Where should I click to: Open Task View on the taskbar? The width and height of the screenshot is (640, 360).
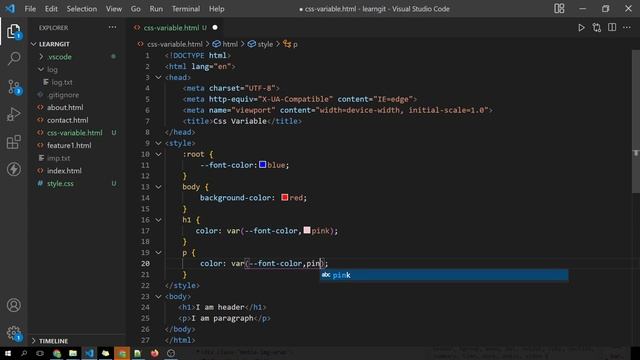tap(40, 353)
